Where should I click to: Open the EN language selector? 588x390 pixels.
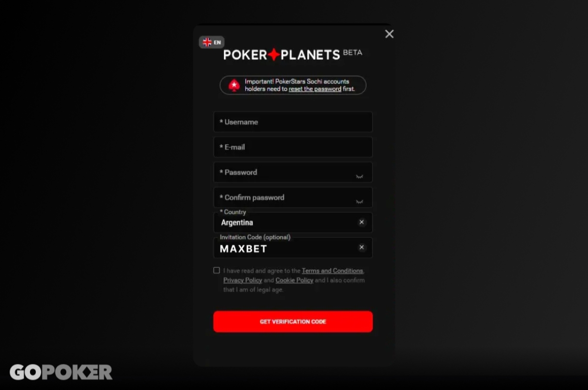(212, 42)
